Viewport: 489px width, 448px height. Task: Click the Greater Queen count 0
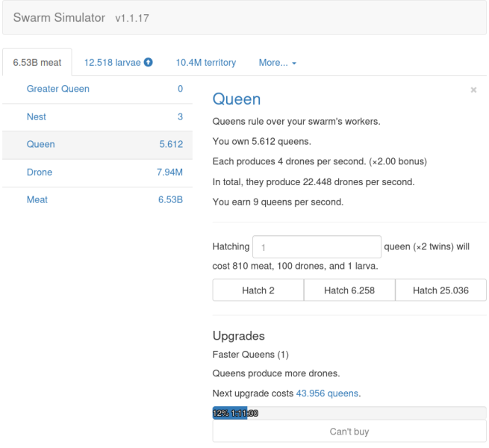tap(180, 89)
